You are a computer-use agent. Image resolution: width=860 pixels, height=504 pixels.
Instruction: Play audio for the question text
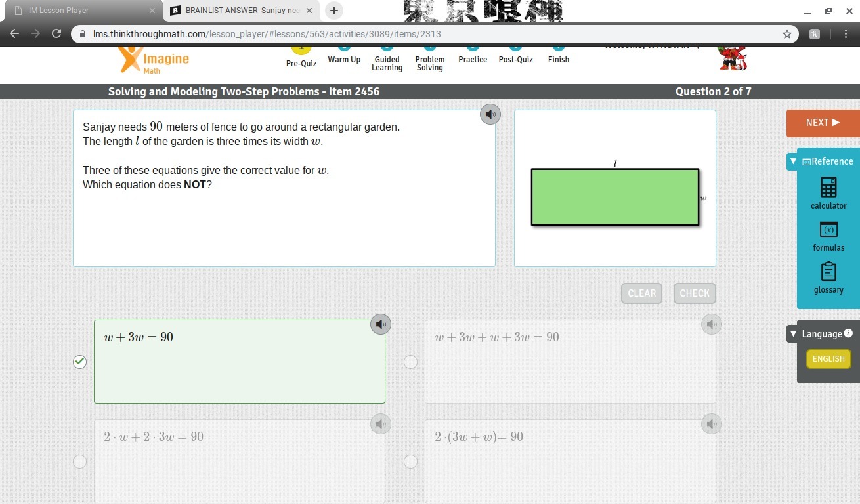pyautogui.click(x=490, y=114)
